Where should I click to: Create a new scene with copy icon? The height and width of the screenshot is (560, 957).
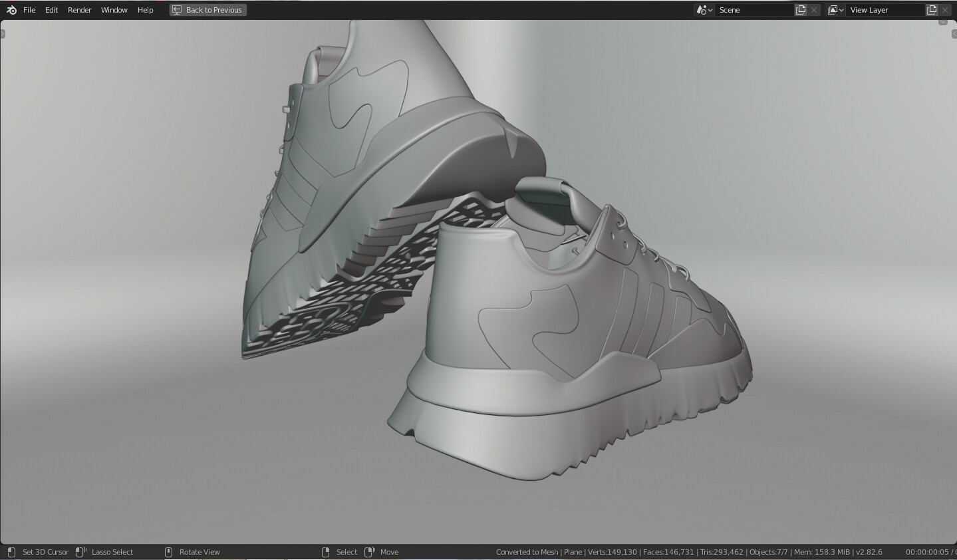(801, 10)
